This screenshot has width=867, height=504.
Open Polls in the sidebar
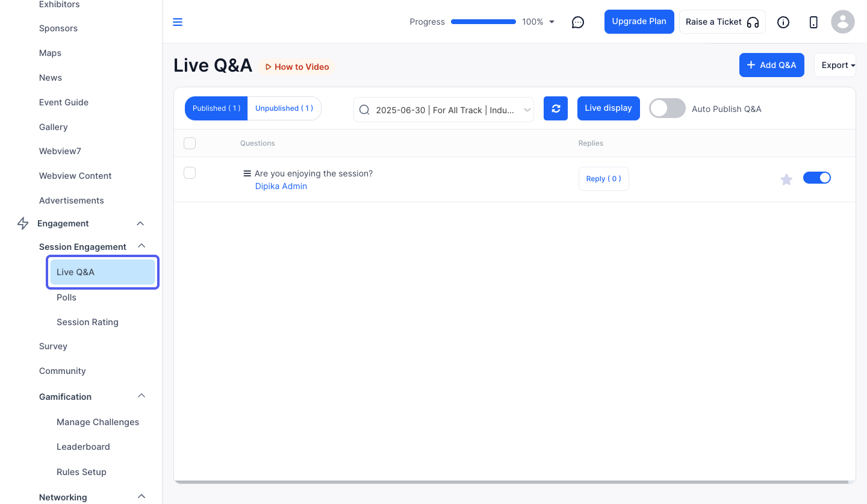[x=66, y=297]
